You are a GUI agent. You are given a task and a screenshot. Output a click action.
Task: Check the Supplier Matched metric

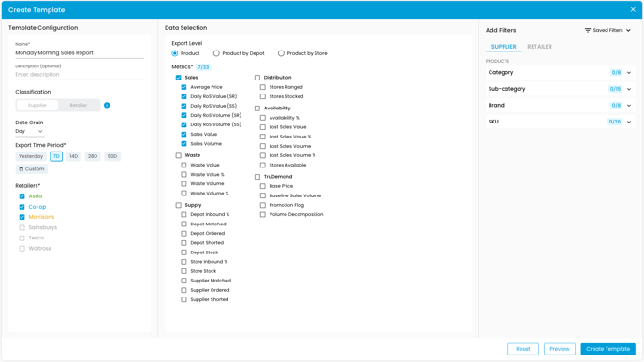point(183,281)
